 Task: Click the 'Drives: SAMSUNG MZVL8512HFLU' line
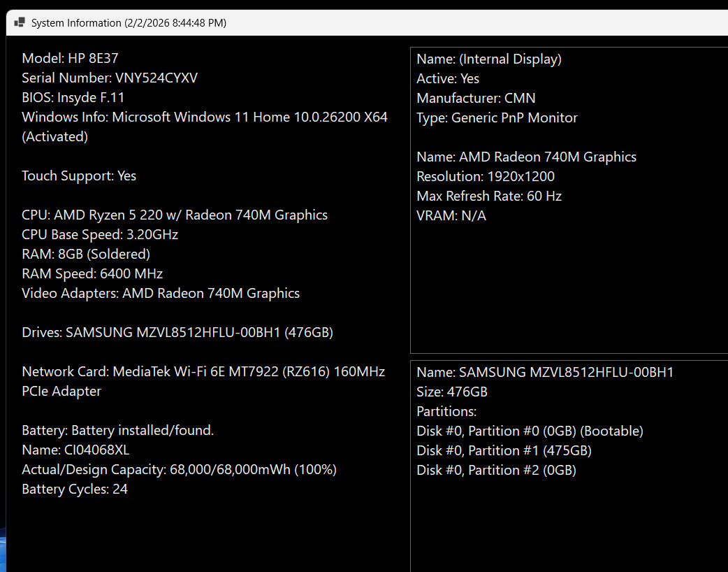coord(177,332)
